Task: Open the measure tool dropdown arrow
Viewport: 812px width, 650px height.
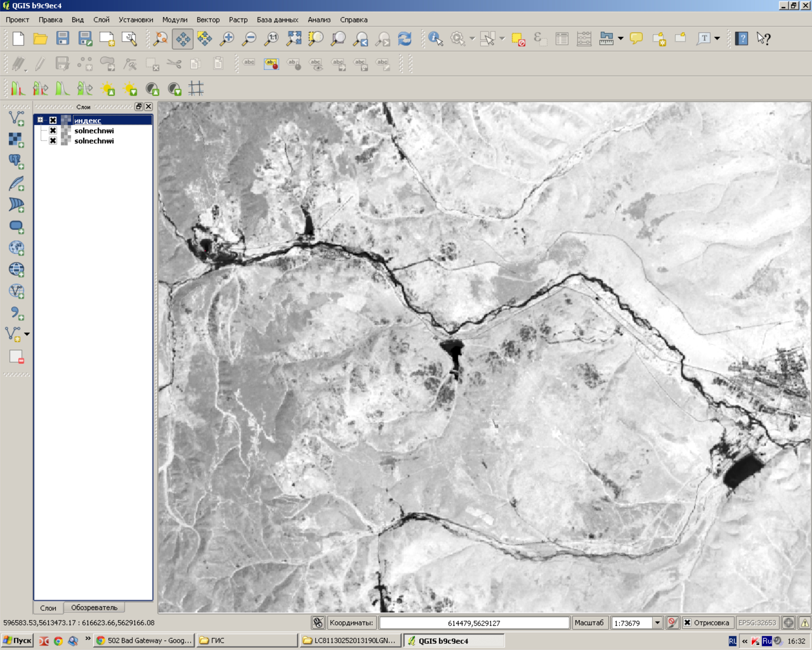Action: (x=621, y=38)
